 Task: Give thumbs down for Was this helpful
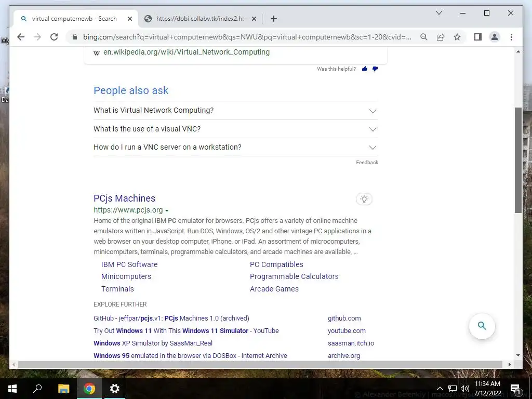point(375,69)
